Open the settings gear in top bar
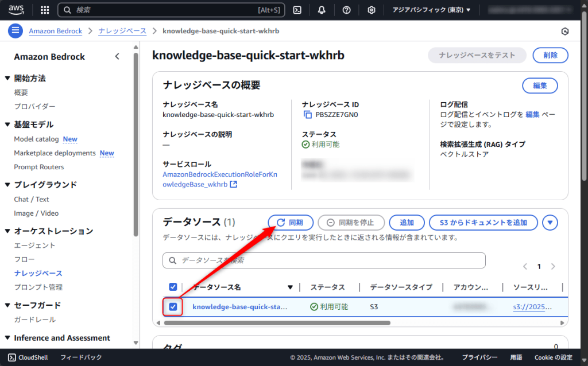The width and height of the screenshot is (588, 366). (372, 10)
